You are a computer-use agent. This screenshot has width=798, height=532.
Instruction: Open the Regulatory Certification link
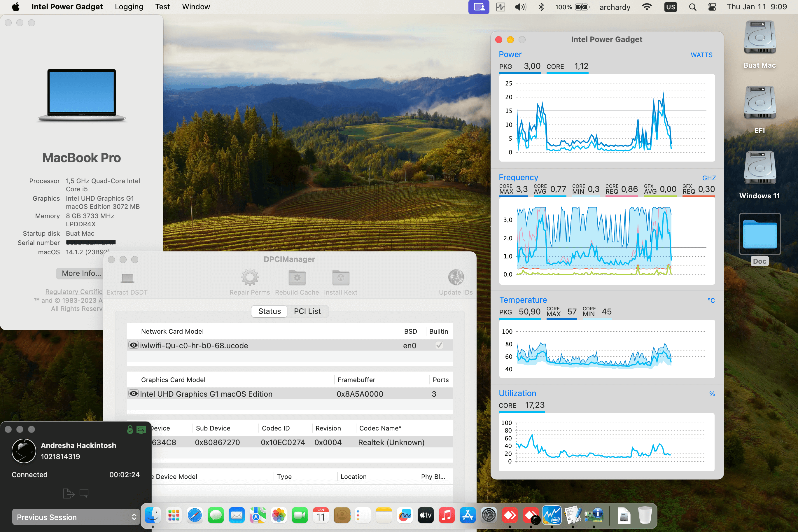[74, 292]
